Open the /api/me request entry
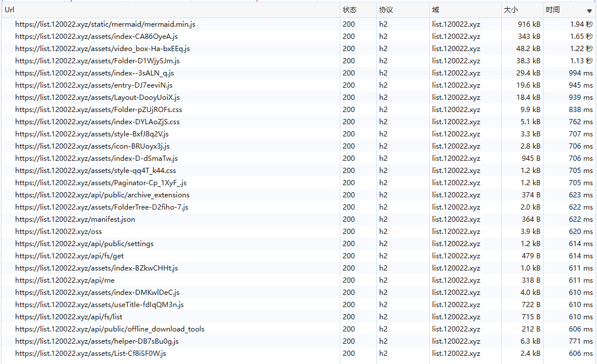Image resolution: width=597 pixels, height=364 pixels. 64,280
